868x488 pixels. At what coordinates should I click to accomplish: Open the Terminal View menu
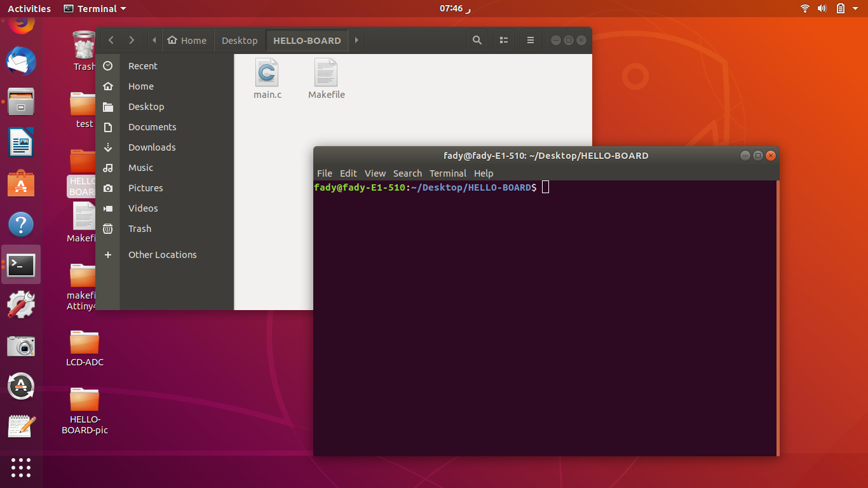pyautogui.click(x=375, y=173)
